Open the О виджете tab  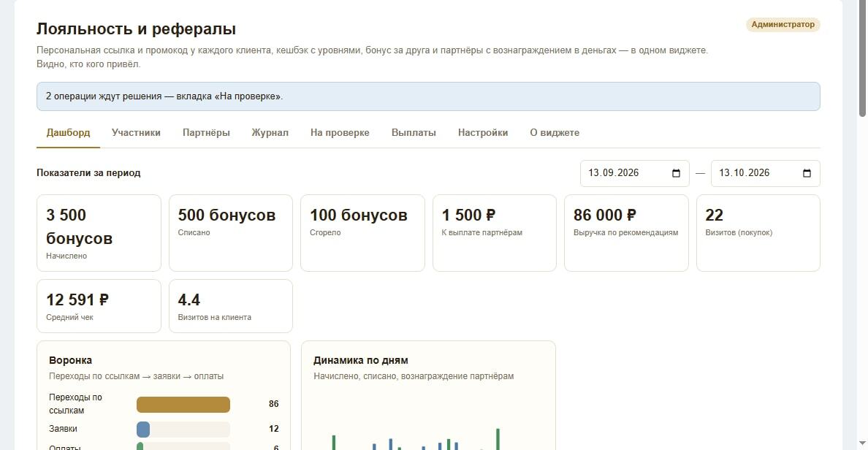point(555,133)
